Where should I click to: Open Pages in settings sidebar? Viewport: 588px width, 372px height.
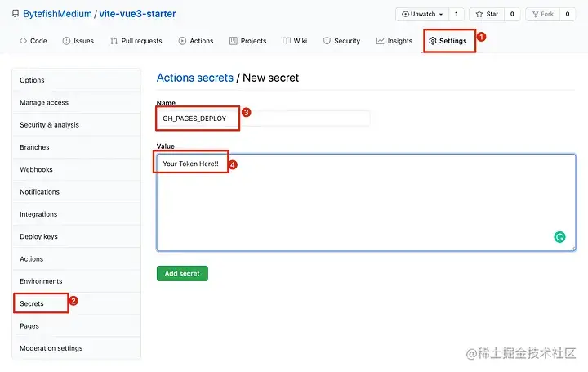(77, 326)
